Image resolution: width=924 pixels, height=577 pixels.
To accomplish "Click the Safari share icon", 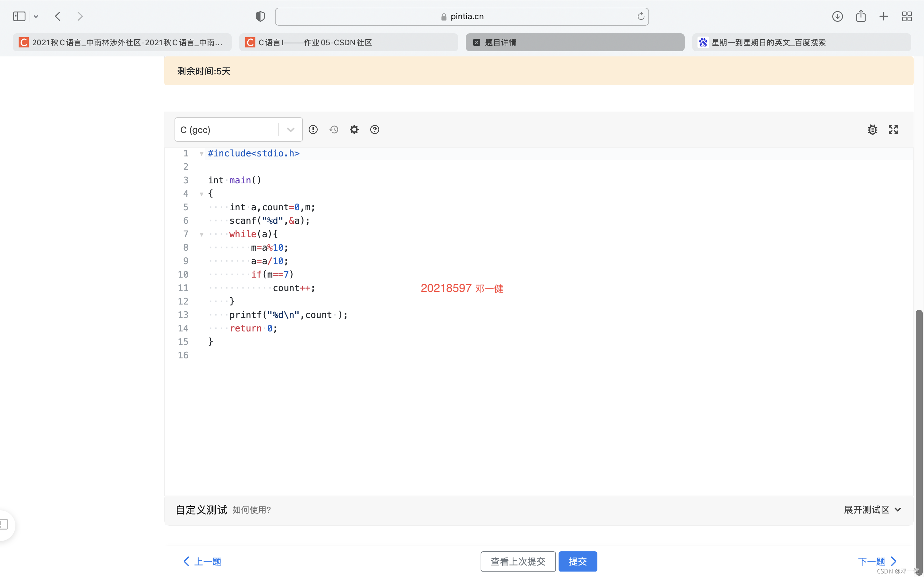I will point(860,16).
